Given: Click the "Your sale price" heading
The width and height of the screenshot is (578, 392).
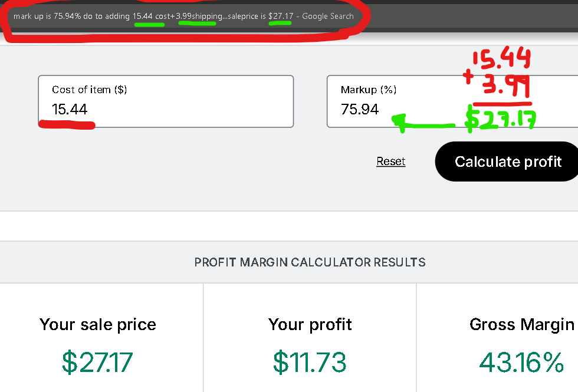Looking at the screenshot, I should pyautogui.click(x=98, y=324).
